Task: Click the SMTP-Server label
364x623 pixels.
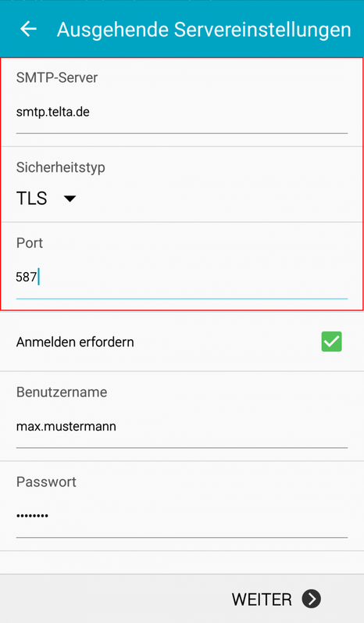Action: [x=57, y=77]
